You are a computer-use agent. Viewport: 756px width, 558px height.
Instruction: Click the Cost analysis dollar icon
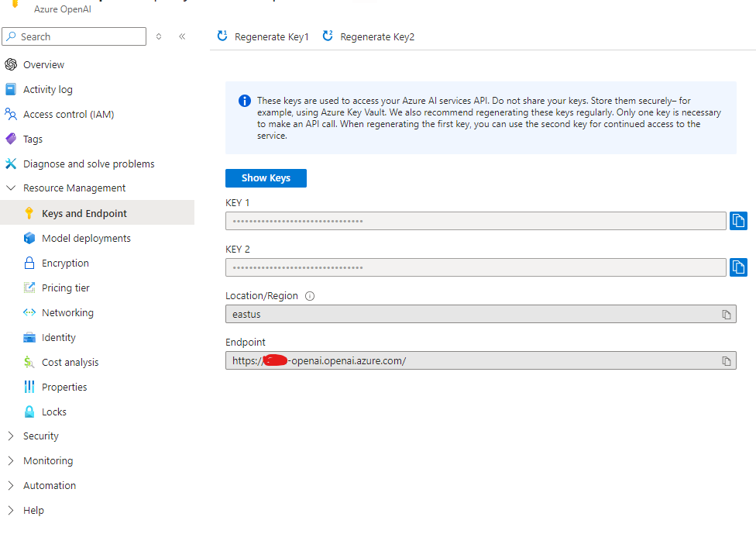[29, 362]
